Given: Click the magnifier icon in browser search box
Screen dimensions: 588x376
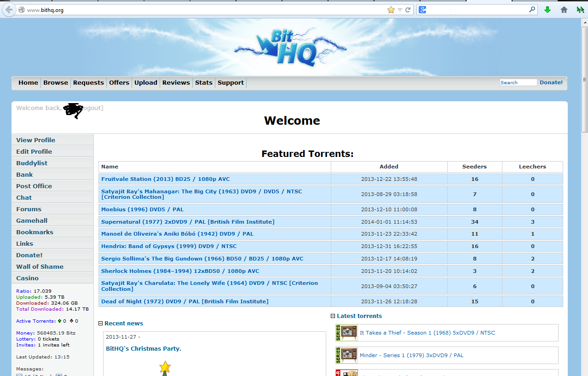Looking at the screenshot, I should [x=532, y=10].
